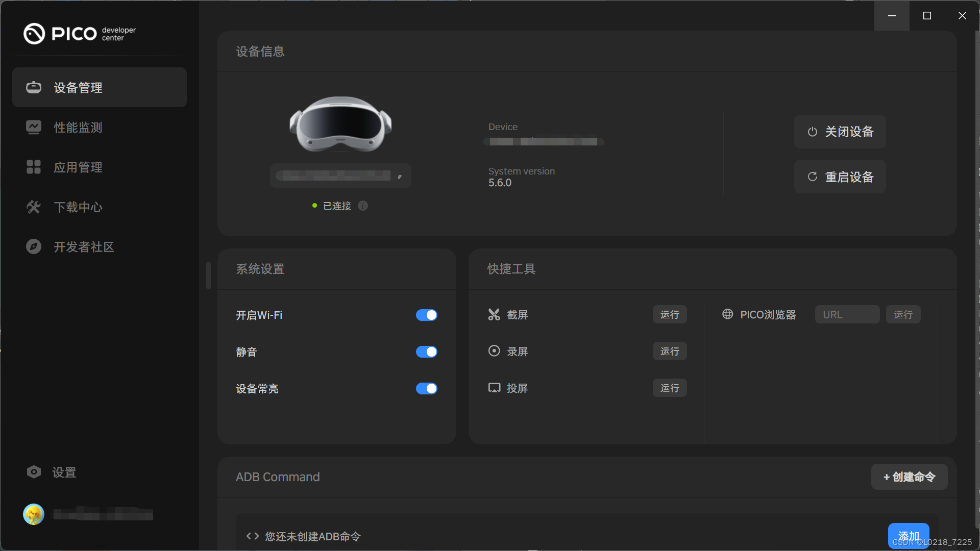The width and height of the screenshot is (980, 551).
Task: Click 创建命令 to create an ADB command
Action: tap(909, 477)
